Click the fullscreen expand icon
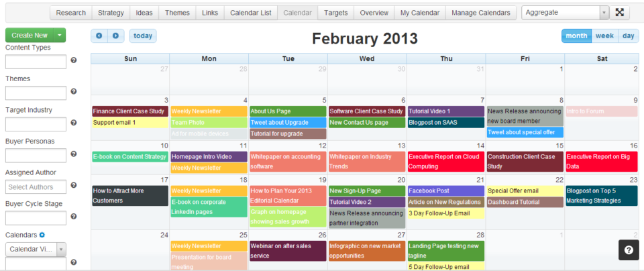The width and height of the screenshot is (644, 271). (620, 13)
